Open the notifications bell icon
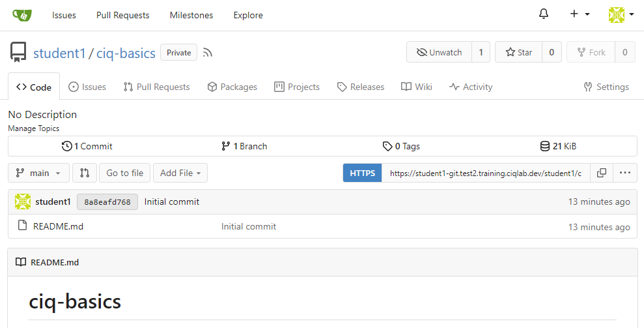Image resolution: width=644 pixels, height=328 pixels. 544,14
